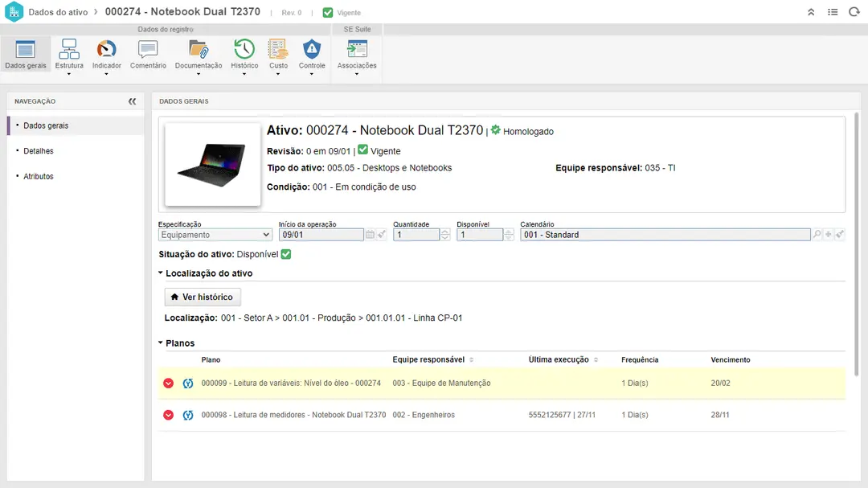Click the blue plan icon on plan 000098 row
Screen dimensions: 868x488
coord(188,415)
